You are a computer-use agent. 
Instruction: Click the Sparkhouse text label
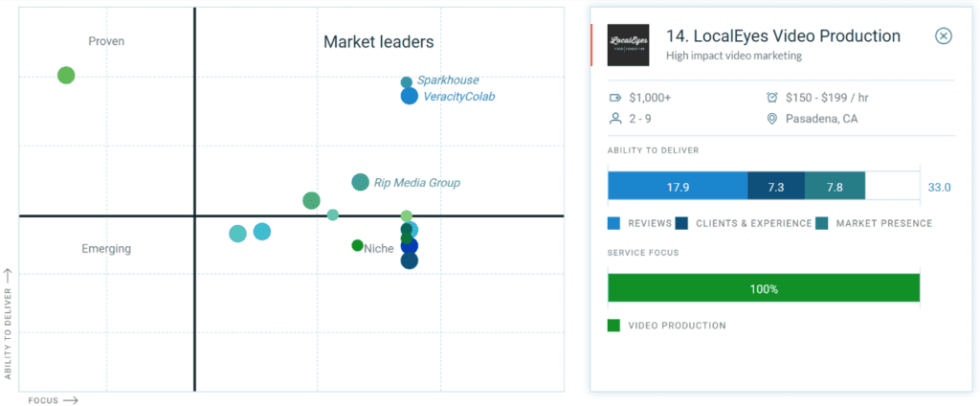(448, 80)
